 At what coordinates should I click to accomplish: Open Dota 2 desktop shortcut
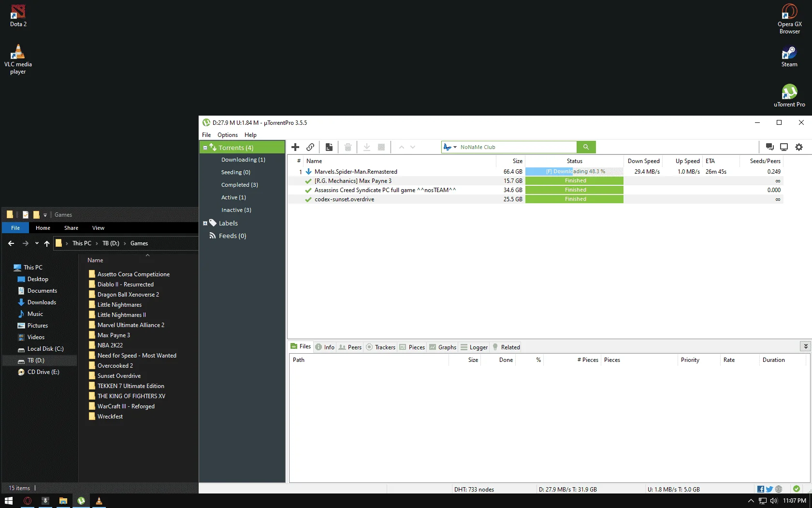point(18,15)
